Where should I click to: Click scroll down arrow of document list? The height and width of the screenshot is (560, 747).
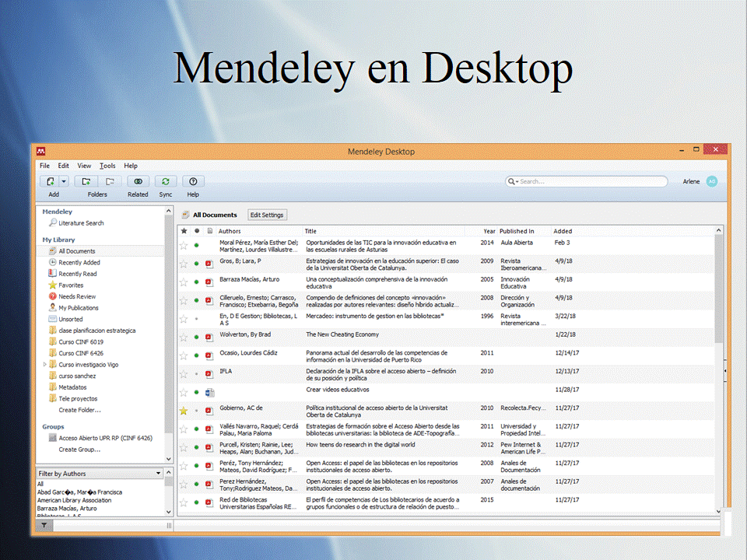click(719, 511)
